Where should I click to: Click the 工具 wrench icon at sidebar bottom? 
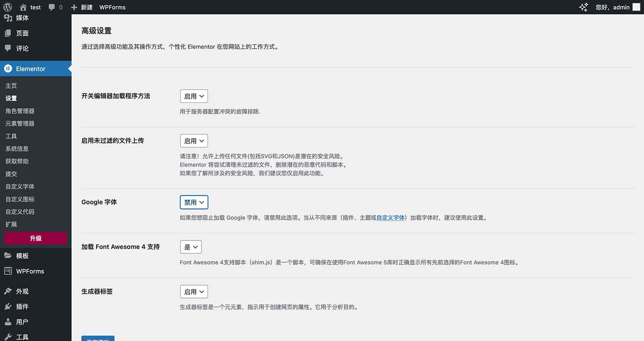click(8, 337)
